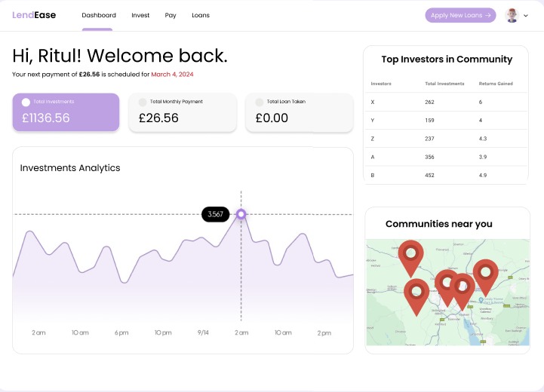Click the Total Investments circle icon
544x392 pixels.
click(x=26, y=103)
